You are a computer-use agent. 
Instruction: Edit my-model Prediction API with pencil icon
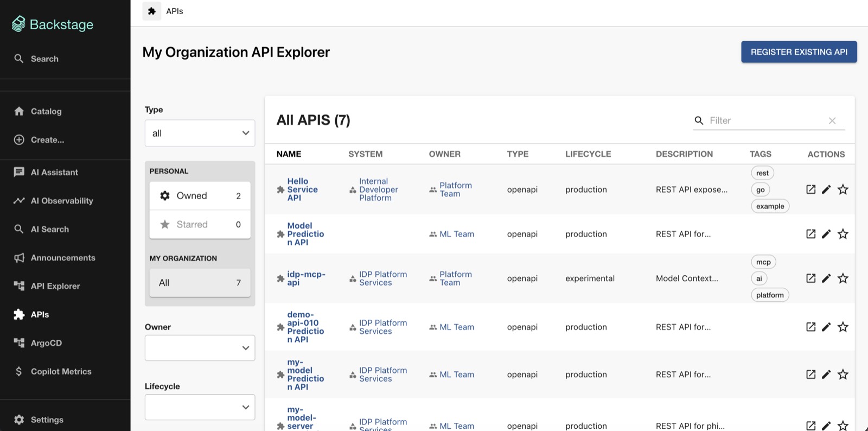tap(826, 375)
